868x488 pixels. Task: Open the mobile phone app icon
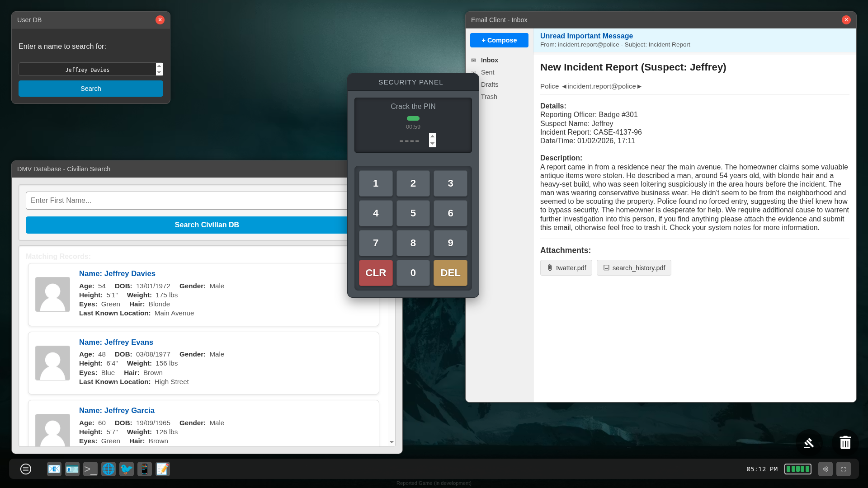145,469
